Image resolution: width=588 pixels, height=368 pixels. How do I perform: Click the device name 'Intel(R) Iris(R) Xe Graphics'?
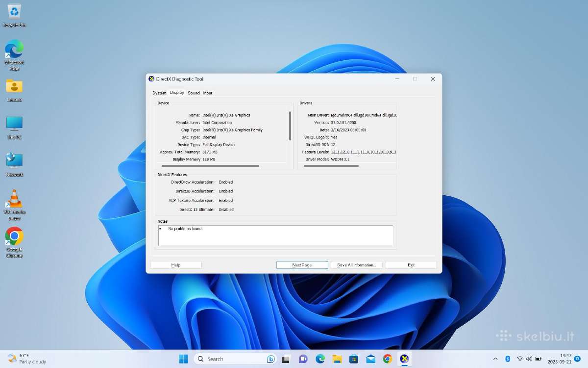[x=226, y=115]
